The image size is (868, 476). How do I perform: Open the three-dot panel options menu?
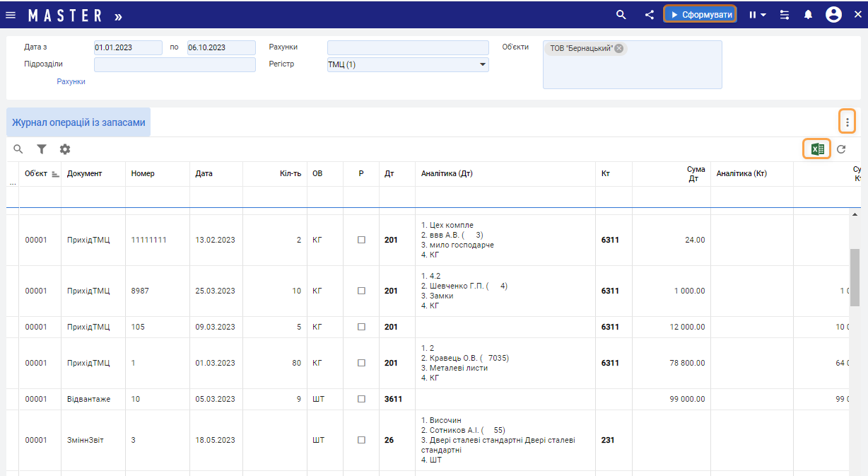847,122
